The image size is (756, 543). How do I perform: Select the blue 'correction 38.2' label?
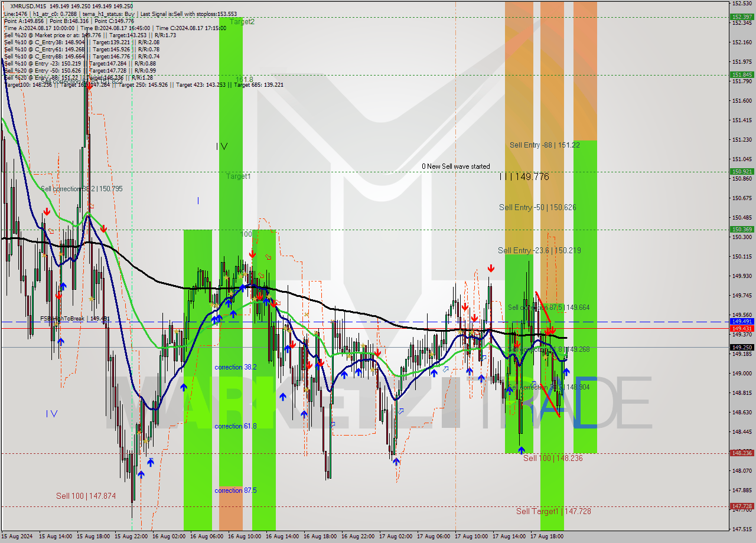pyautogui.click(x=235, y=367)
